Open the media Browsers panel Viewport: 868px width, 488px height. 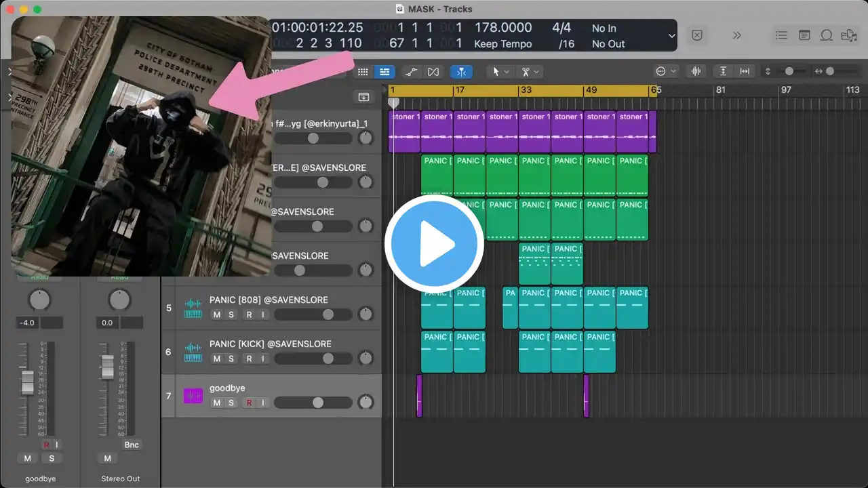[848, 35]
